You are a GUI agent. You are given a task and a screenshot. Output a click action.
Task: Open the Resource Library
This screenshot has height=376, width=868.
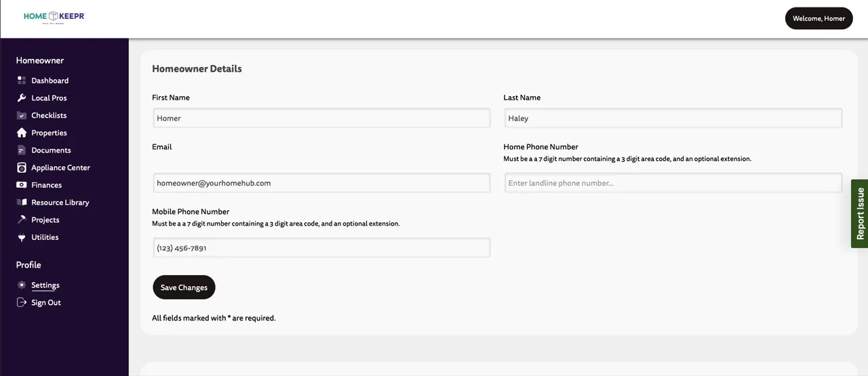[x=60, y=203]
